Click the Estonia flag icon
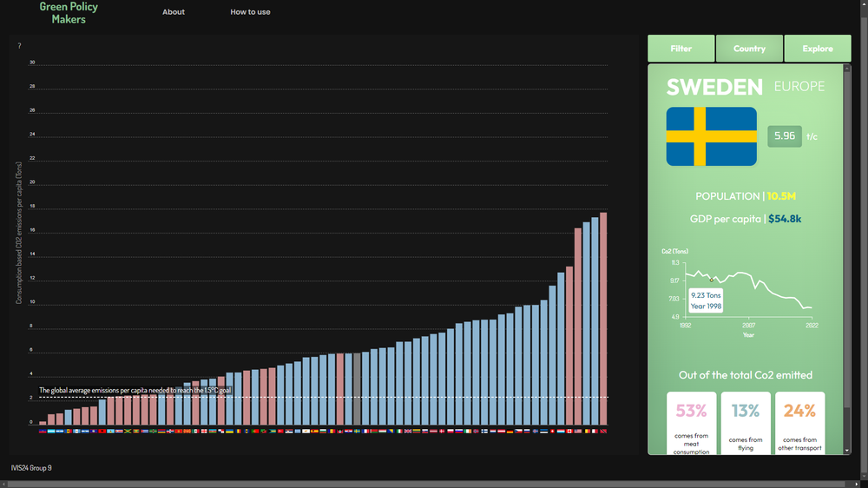The width and height of the screenshot is (868, 488). click(543, 431)
